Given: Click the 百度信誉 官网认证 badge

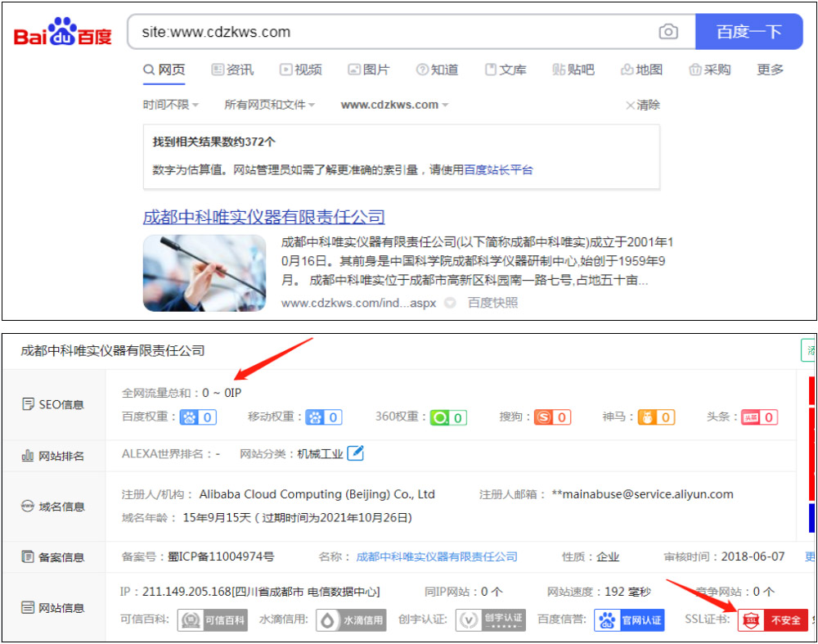Looking at the screenshot, I should pos(629,620).
